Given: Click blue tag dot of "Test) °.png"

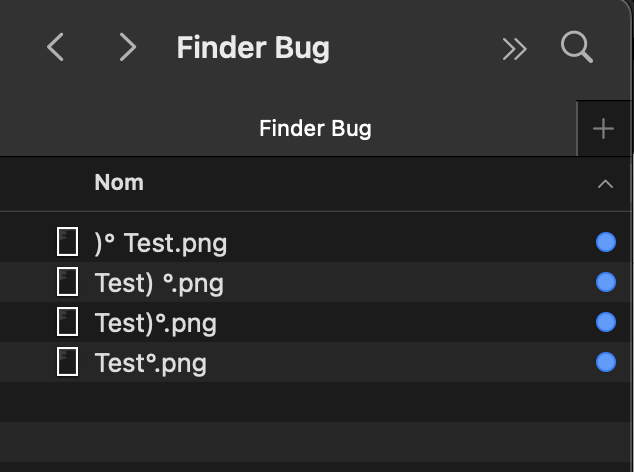Looking at the screenshot, I should pyautogui.click(x=605, y=282).
